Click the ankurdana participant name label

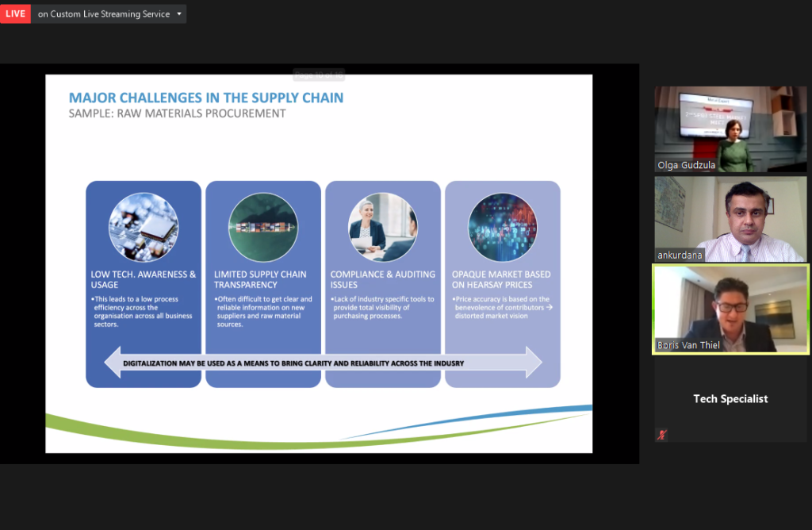[x=680, y=255]
